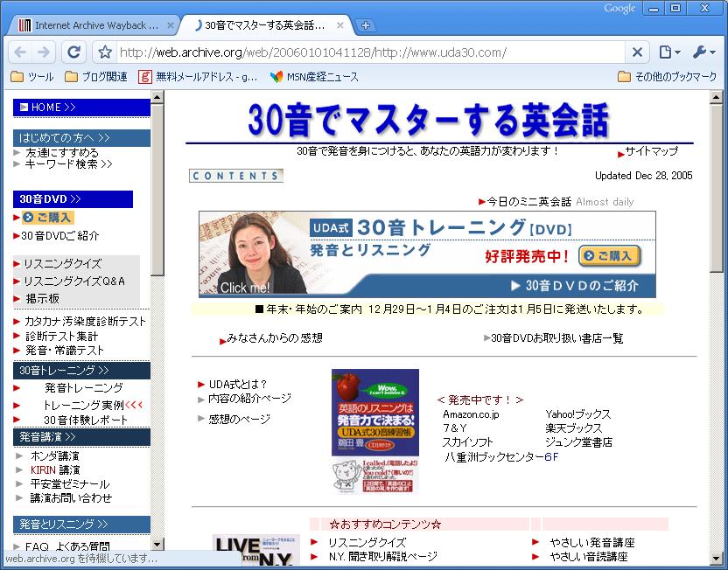The image size is (728, 570).
Task: Click the book cover image
Action: pyautogui.click(x=375, y=431)
